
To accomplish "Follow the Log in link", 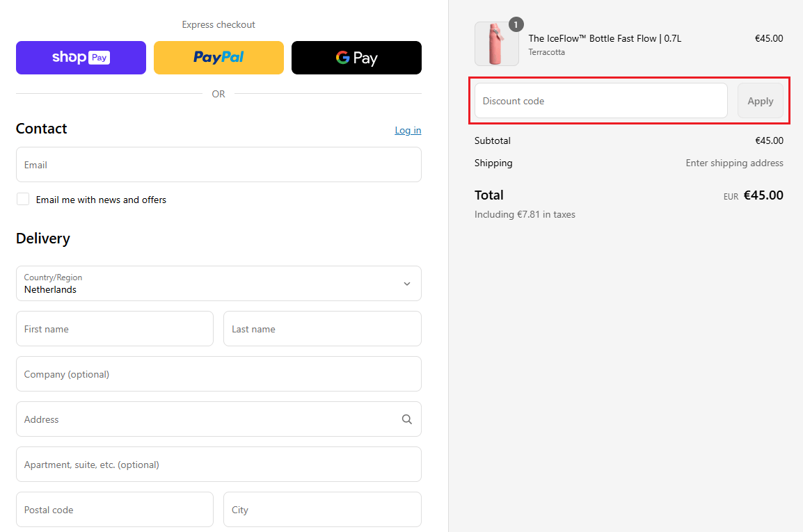I will (408, 130).
